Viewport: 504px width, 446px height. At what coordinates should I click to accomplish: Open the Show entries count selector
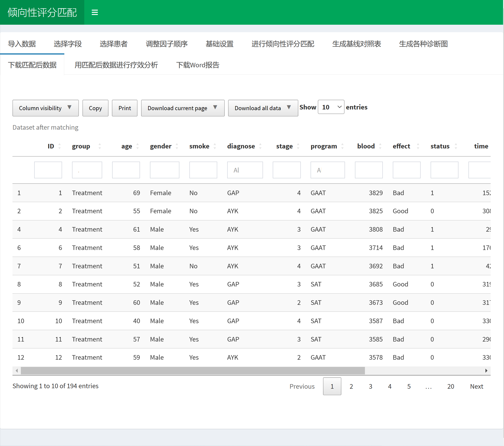(331, 107)
